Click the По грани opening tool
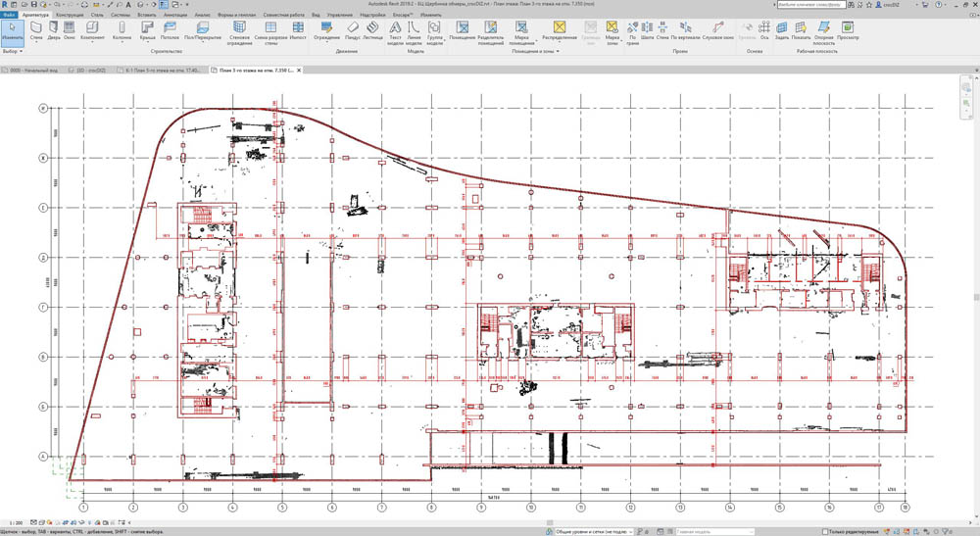This screenshot has width=980, height=536. (x=632, y=33)
